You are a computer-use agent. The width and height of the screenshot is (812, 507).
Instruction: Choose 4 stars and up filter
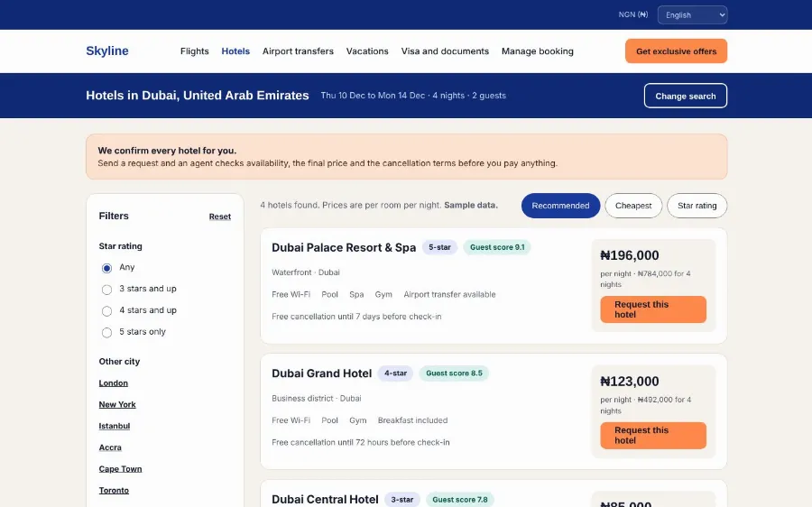pyautogui.click(x=106, y=310)
